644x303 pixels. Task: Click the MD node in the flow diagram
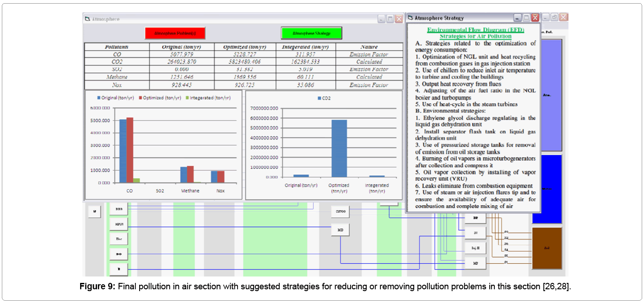tap(340, 230)
